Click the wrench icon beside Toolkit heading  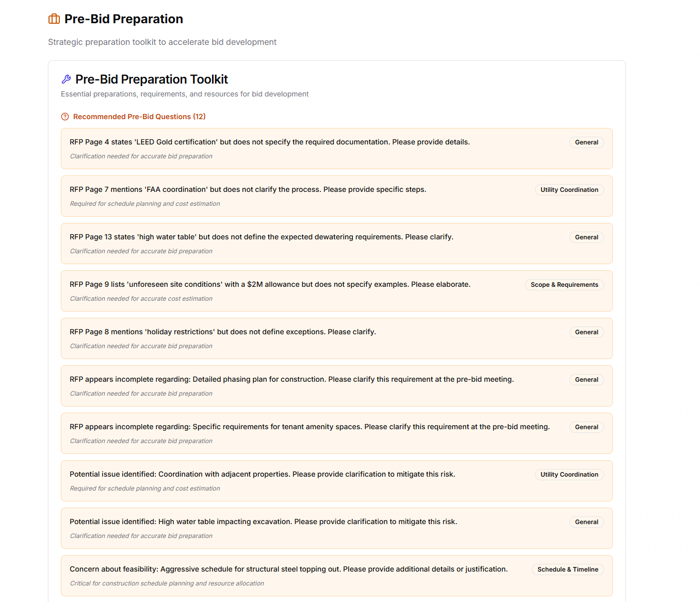[x=66, y=79]
